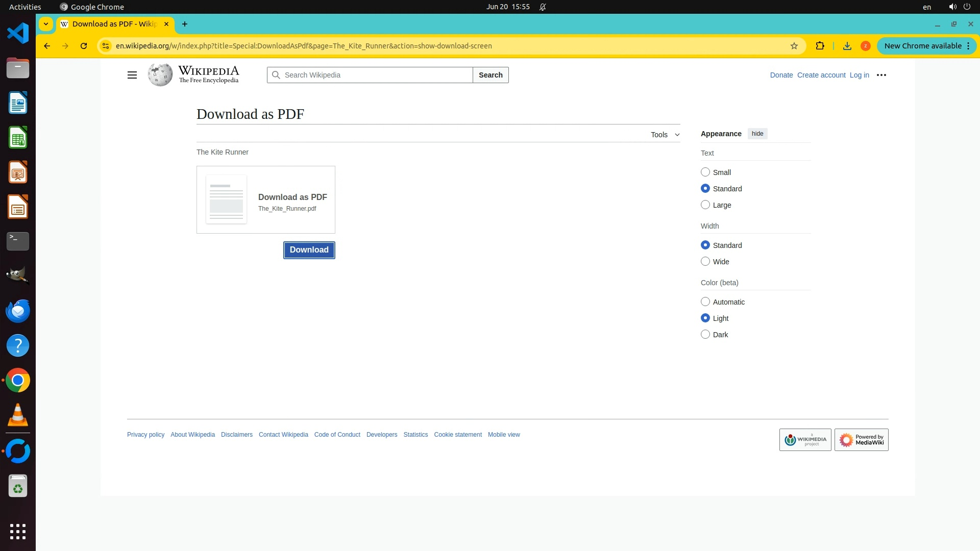The image size is (980, 551).
Task: Hide the Appearance panel
Action: [757, 134]
